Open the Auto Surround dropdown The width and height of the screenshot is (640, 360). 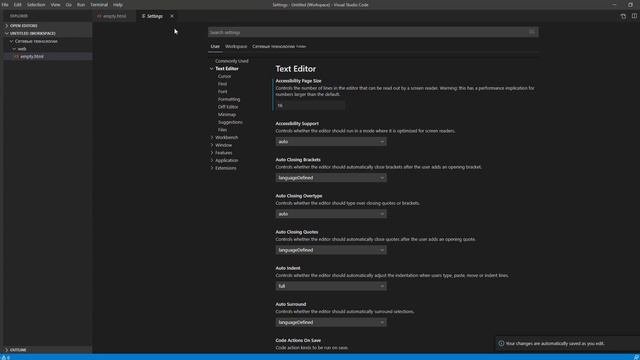[331, 322]
